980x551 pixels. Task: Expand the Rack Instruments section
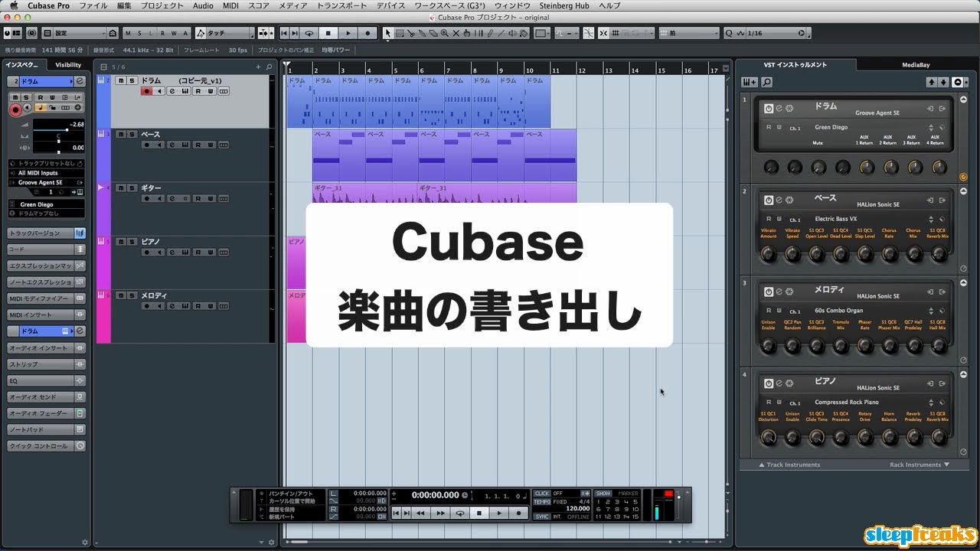(x=916, y=465)
